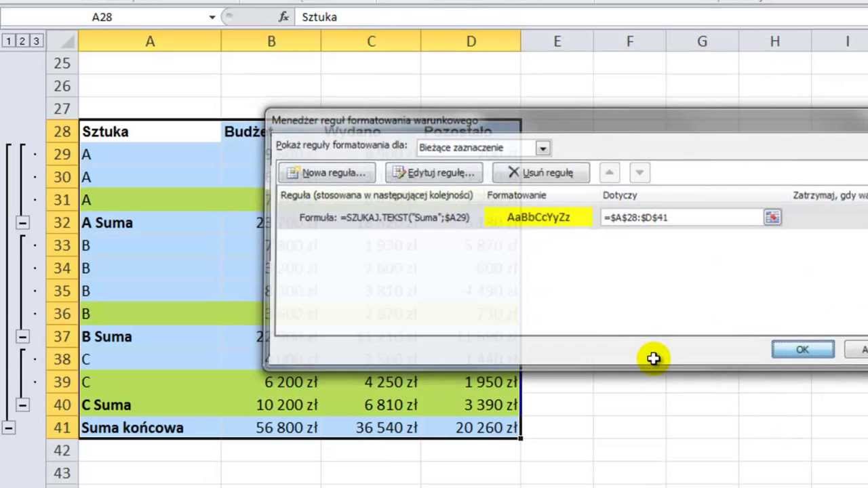Select row 41 header
The width and height of the screenshot is (868, 488).
(62, 428)
